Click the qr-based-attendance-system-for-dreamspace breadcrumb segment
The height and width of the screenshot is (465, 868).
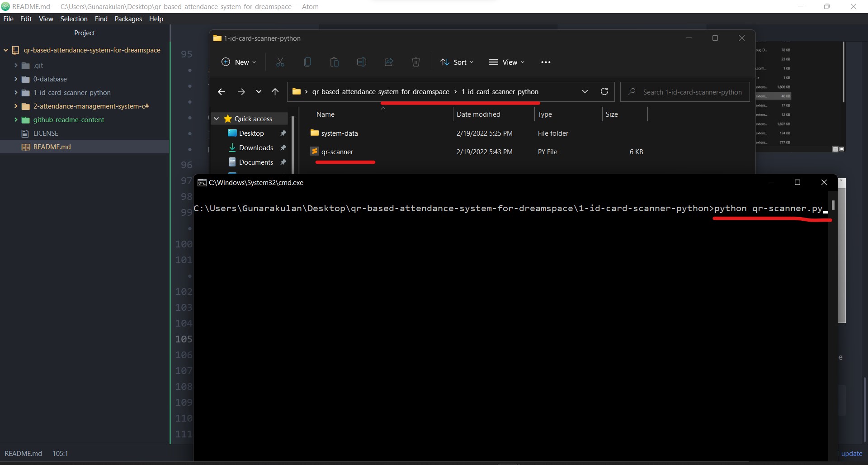[381, 92]
